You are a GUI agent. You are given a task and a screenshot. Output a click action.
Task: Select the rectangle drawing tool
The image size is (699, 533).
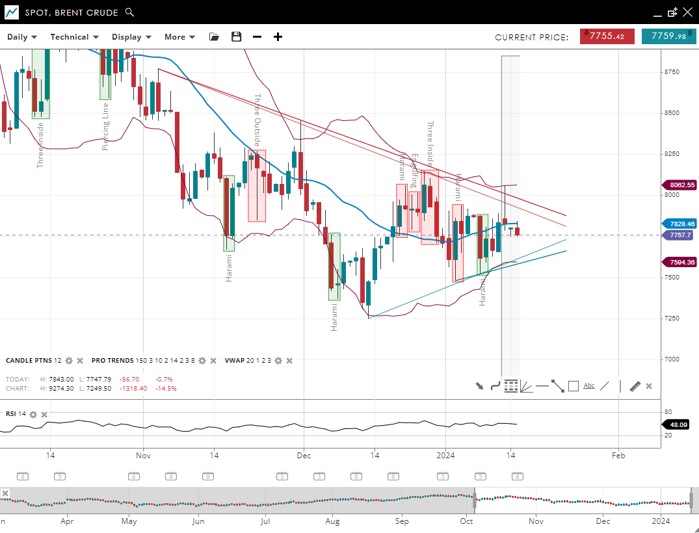573,386
